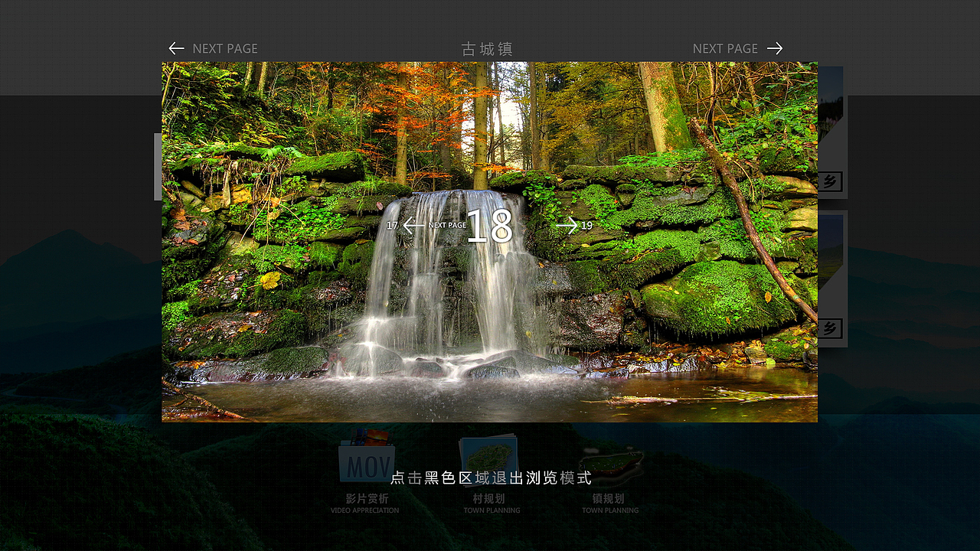
Task: Click the 古城镇 title text
Action: [x=487, y=49]
